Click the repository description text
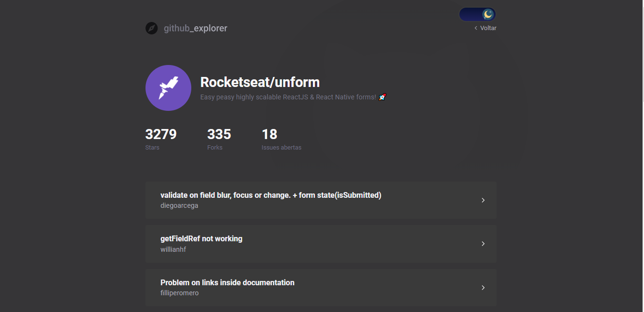644x312 pixels. [x=293, y=97]
